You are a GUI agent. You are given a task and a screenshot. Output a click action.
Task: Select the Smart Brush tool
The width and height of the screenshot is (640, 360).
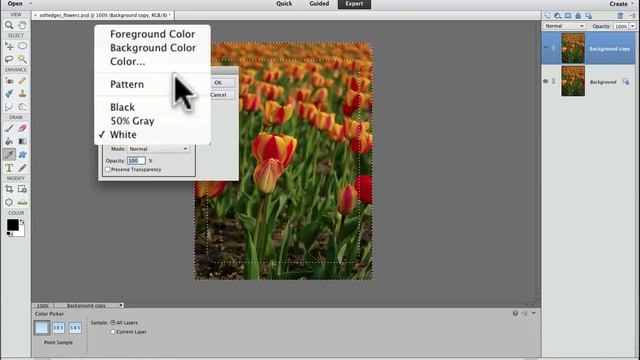(9, 94)
